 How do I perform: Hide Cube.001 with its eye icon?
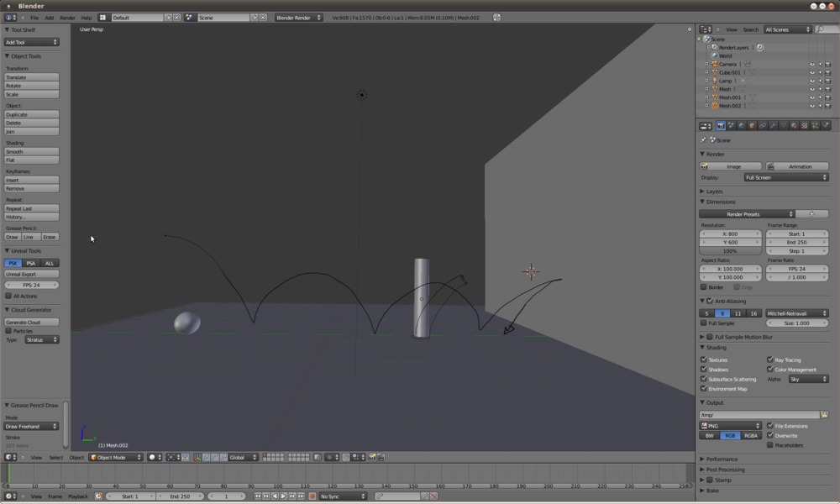[812, 72]
